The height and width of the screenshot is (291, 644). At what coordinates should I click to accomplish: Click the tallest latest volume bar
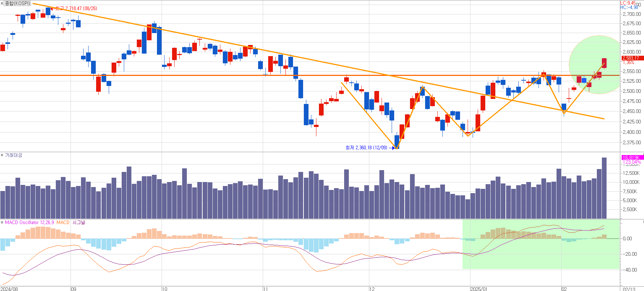[604, 188]
